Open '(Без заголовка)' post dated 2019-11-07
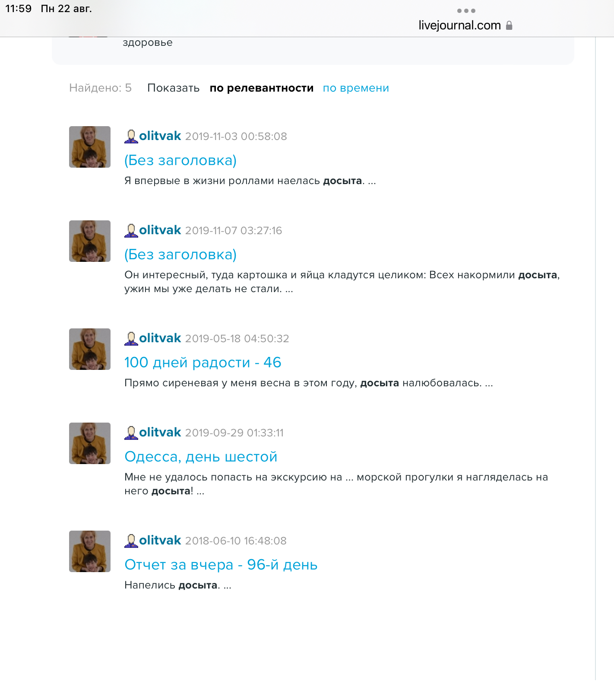614x700 pixels. coord(180,255)
